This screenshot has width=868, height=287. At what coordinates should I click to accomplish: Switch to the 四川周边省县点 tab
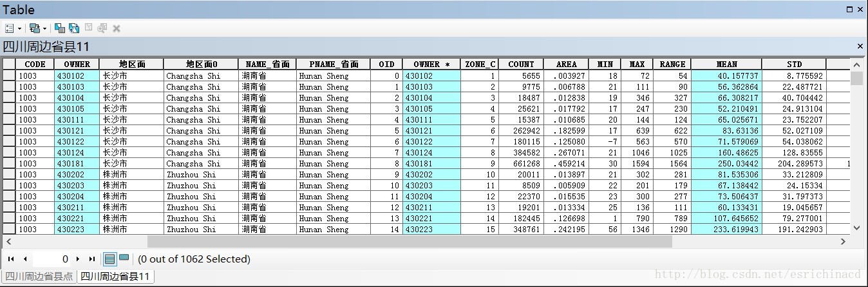[x=39, y=277]
